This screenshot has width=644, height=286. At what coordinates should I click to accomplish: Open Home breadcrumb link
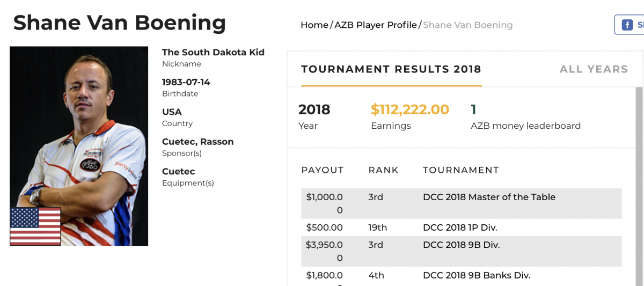click(x=314, y=25)
